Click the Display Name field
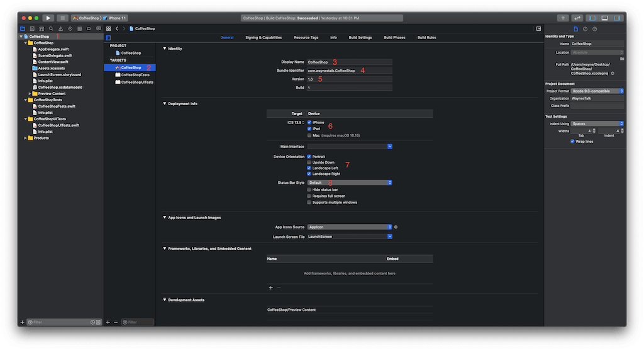The image size is (644, 350). pos(350,62)
